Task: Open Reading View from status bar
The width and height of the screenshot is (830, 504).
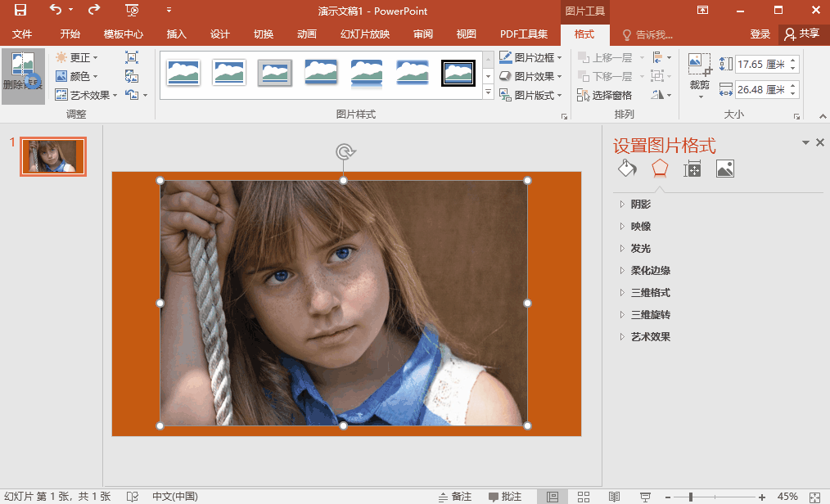Action: pyautogui.click(x=614, y=497)
